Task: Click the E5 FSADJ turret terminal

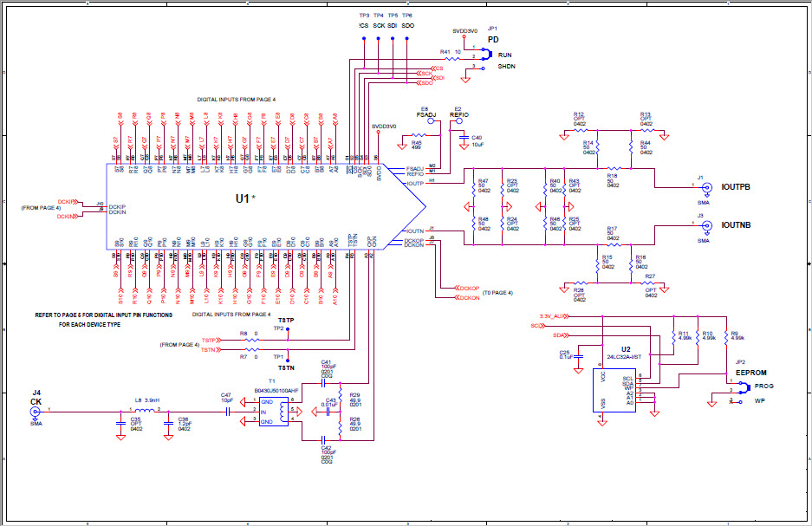Action: tap(431, 120)
